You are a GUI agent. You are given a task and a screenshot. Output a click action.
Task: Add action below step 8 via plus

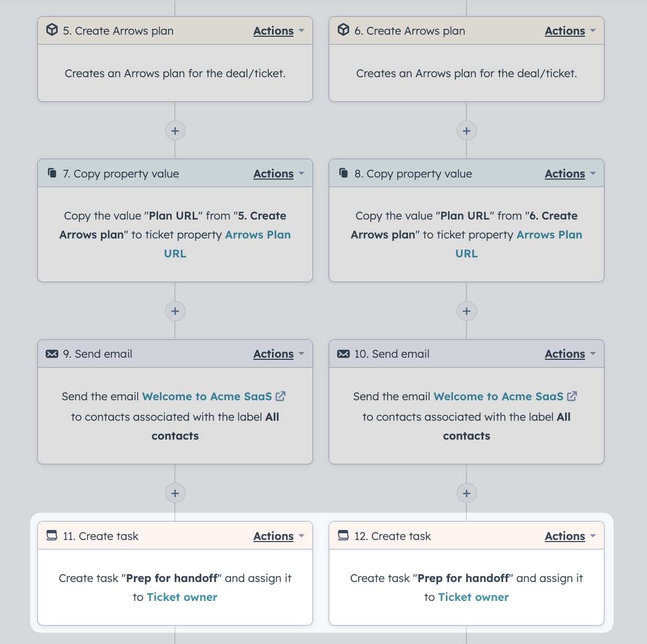click(467, 311)
